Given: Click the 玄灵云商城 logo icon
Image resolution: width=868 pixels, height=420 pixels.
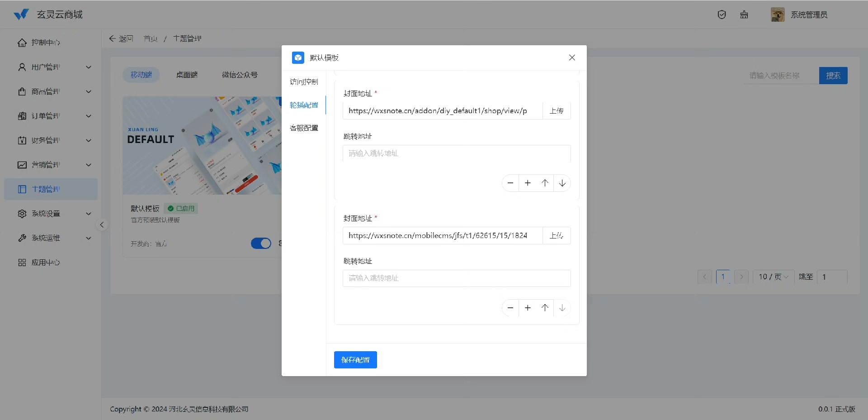Looking at the screenshot, I should tap(21, 14).
